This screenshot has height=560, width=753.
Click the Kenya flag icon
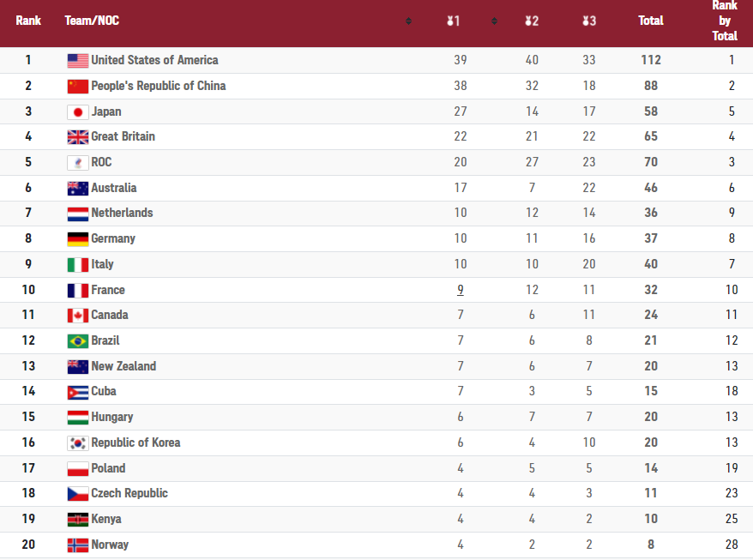coord(78,520)
